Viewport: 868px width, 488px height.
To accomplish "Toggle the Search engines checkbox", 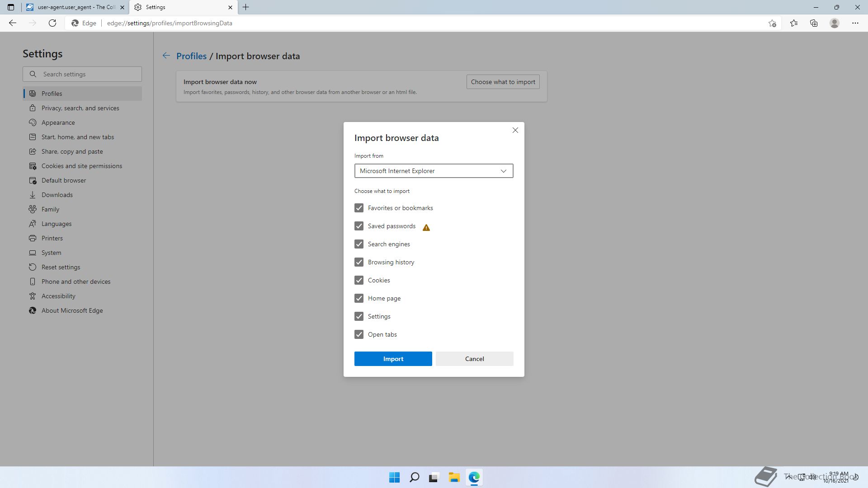I will [359, 244].
